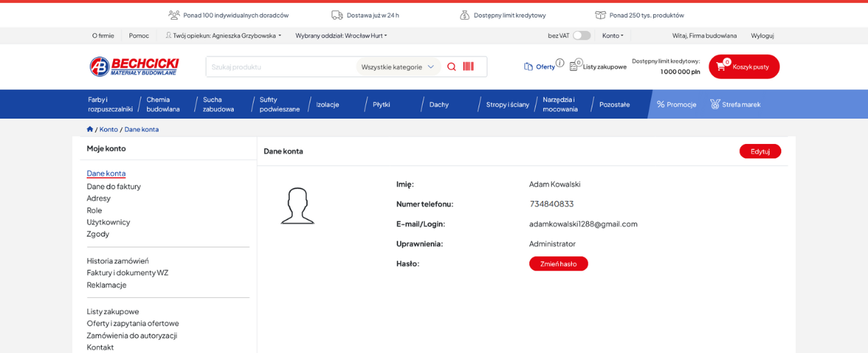868x353 pixels.
Task: Open the barcode scanner icon
Action: coord(468,66)
